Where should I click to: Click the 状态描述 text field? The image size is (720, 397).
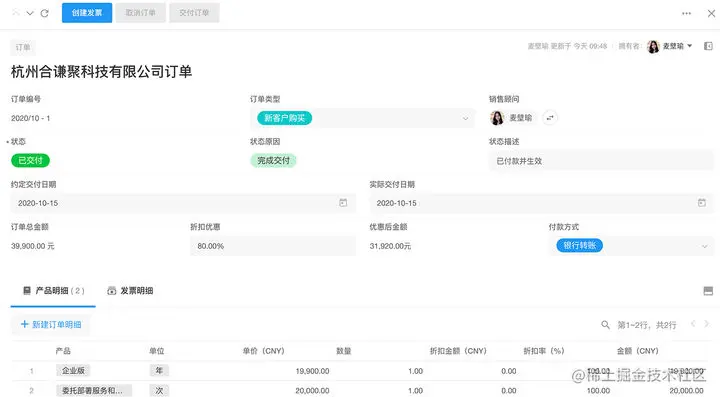coord(602,161)
